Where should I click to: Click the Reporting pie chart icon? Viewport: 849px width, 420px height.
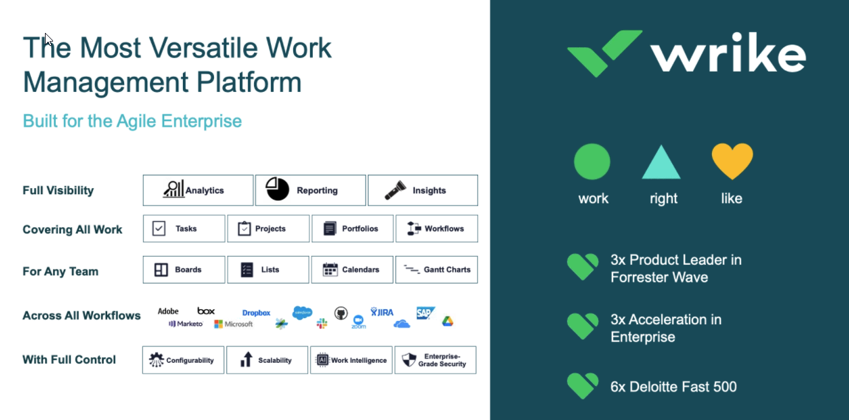277,189
